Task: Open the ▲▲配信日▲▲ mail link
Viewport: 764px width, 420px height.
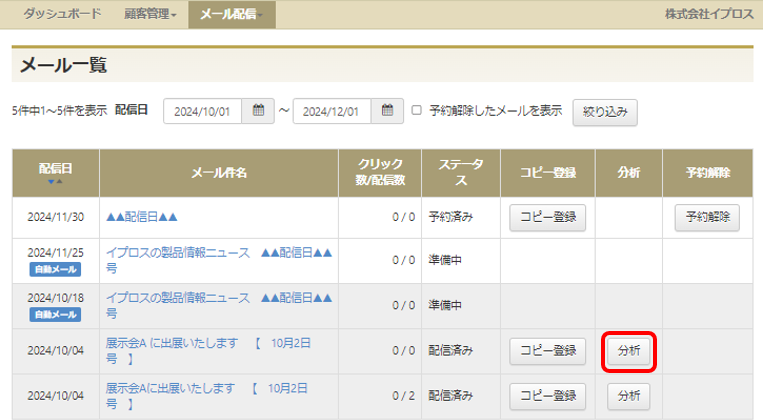Action: (x=141, y=217)
